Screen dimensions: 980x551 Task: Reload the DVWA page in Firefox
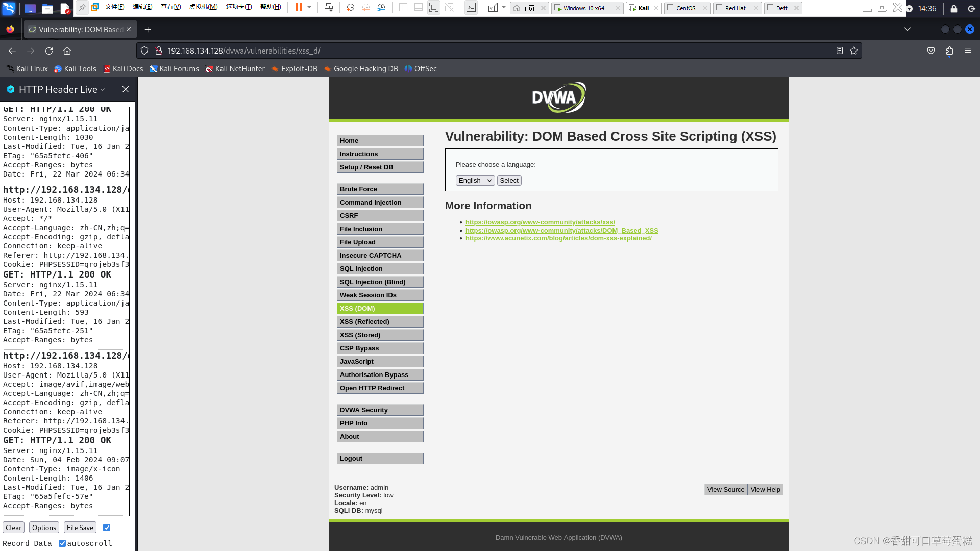[x=49, y=51]
